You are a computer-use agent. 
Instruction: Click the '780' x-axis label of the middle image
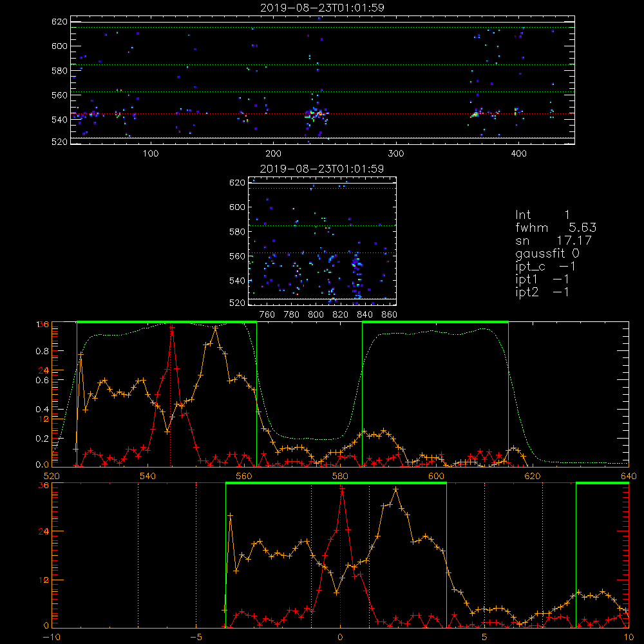point(292,315)
